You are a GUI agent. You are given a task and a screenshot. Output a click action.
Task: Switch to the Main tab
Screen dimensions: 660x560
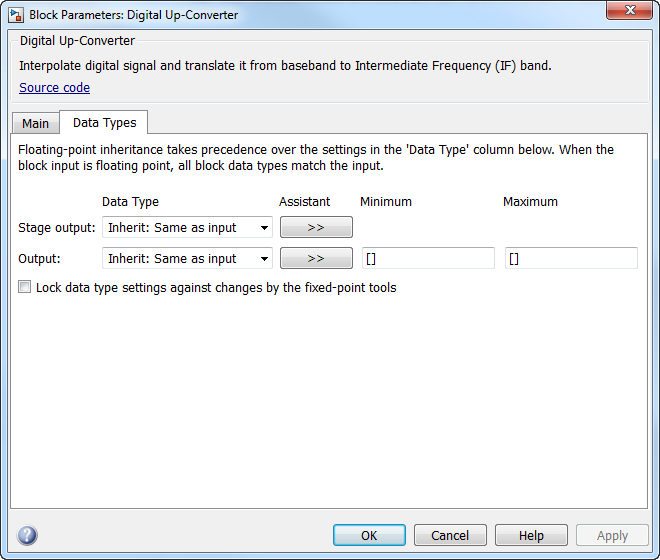point(35,123)
